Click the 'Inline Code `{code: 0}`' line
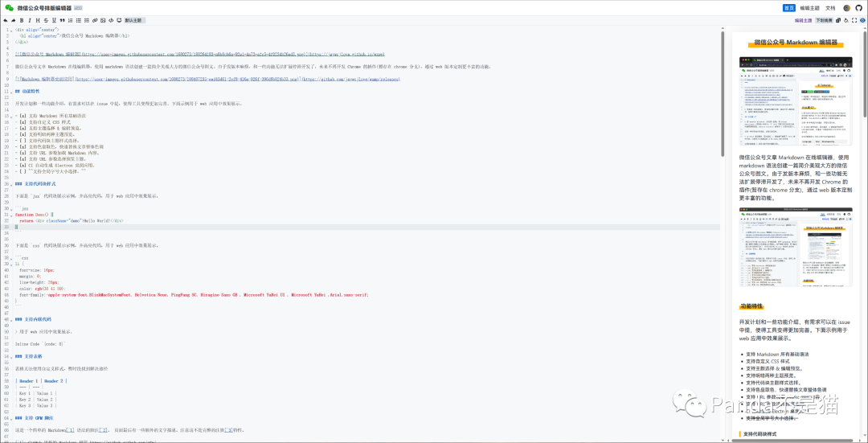Image resolution: width=868 pixels, height=443 pixels. [x=40, y=344]
